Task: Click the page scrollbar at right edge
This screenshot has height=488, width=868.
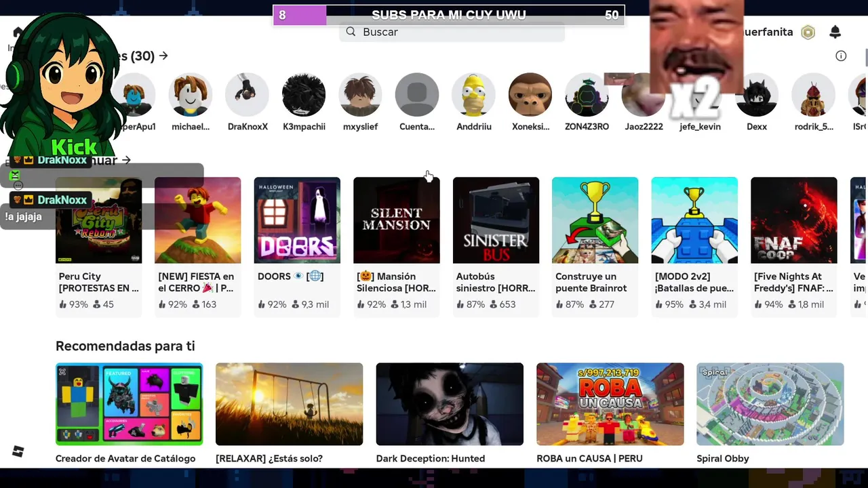Action: [x=865, y=58]
